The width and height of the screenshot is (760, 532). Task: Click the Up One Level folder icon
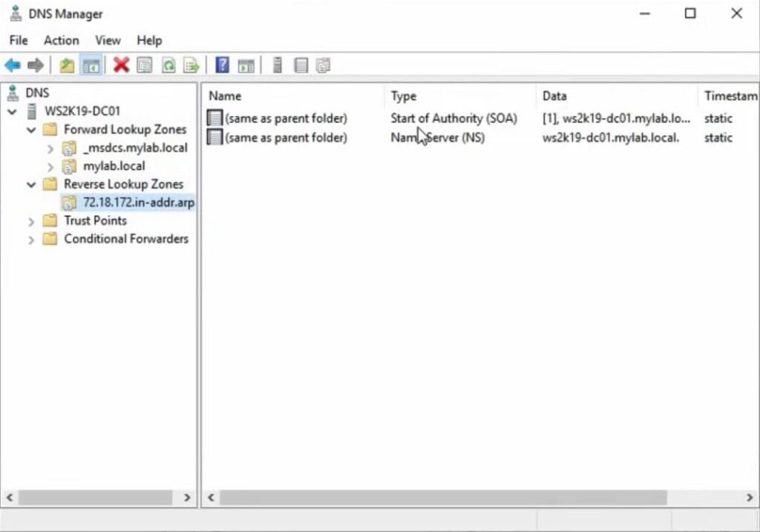pos(67,65)
